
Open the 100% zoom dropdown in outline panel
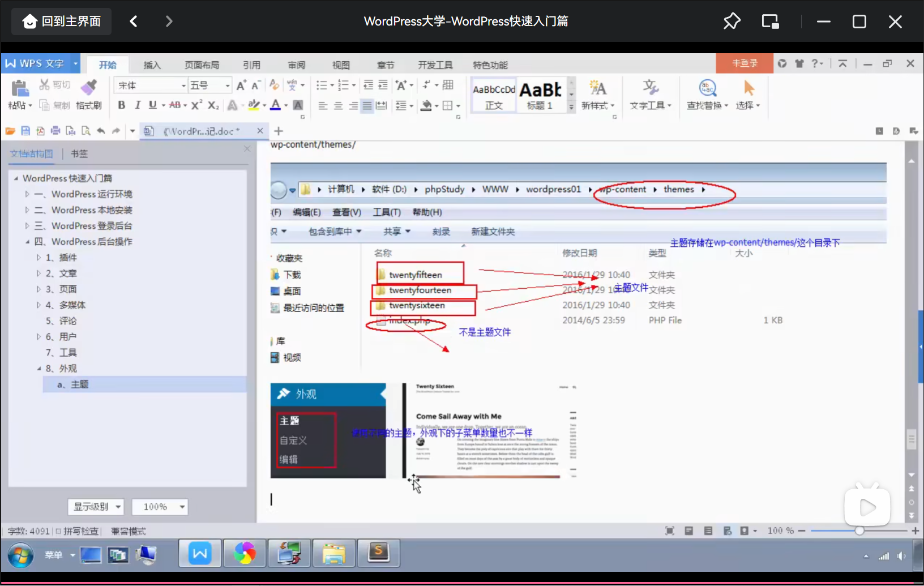pyautogui.click(x=160, y=507)
